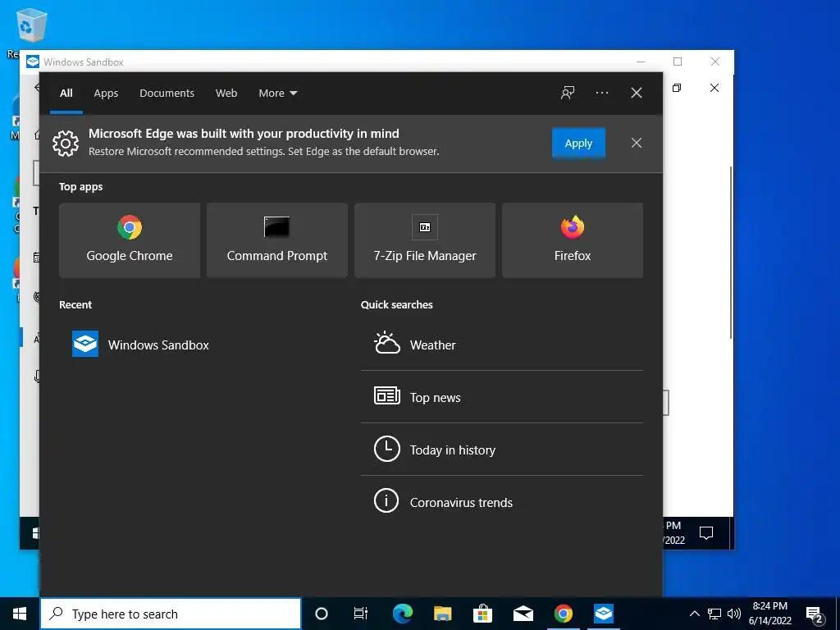Open the three-dot options menu
Viewport: 840px width, 630px height.
pos(602,93)
